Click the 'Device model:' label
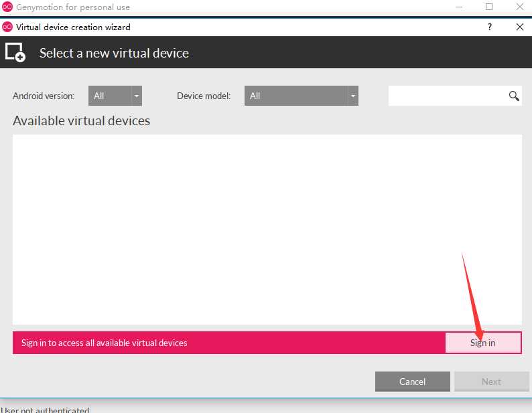The image size is (532, 413). point(204,96)
